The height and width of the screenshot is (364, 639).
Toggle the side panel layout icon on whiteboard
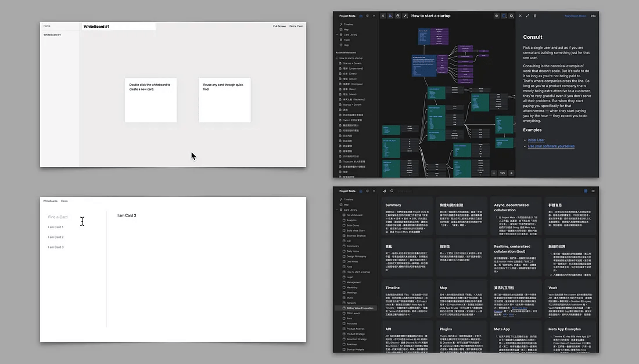504,16
